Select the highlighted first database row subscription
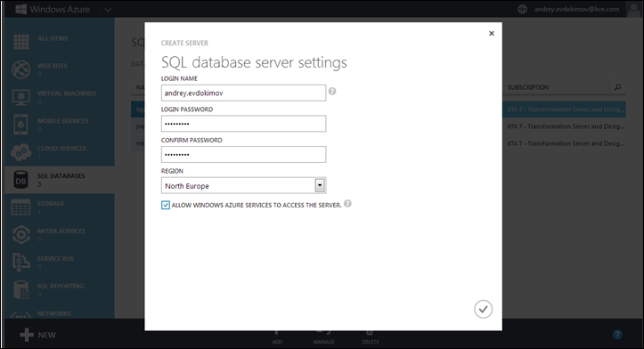Viewport: 644px width, 349px height. tap(566, 110)
